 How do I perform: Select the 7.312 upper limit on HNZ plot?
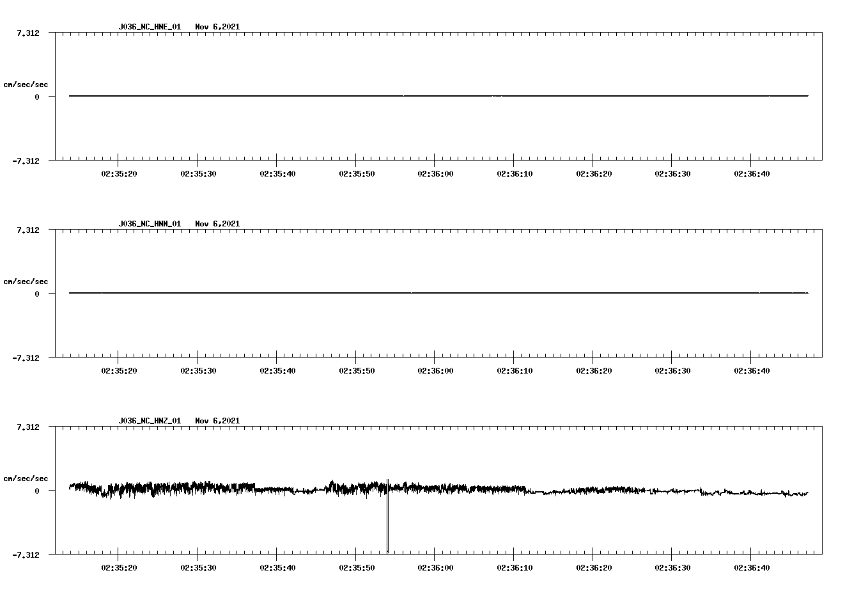(x=27, y=427)
